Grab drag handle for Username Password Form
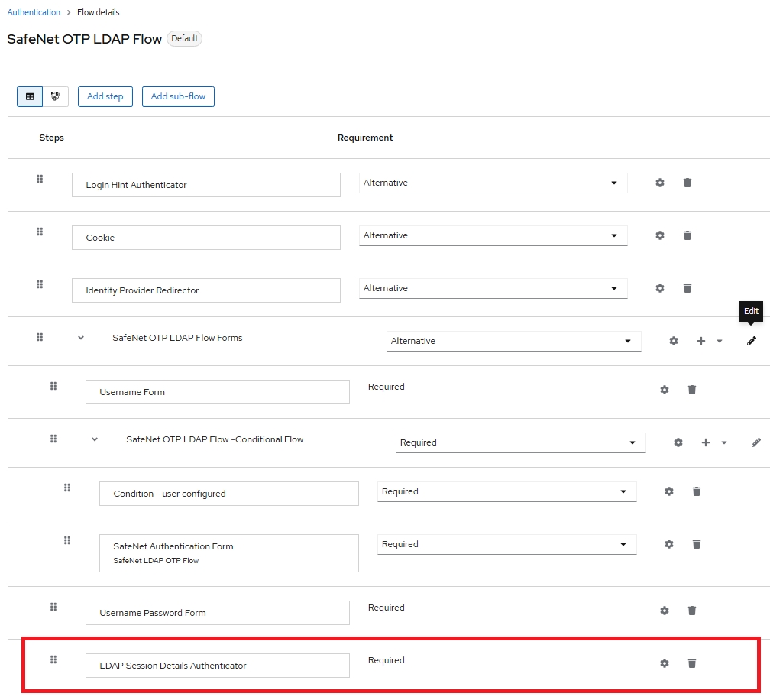The image size is (770, 700). [x=53, y=607]
